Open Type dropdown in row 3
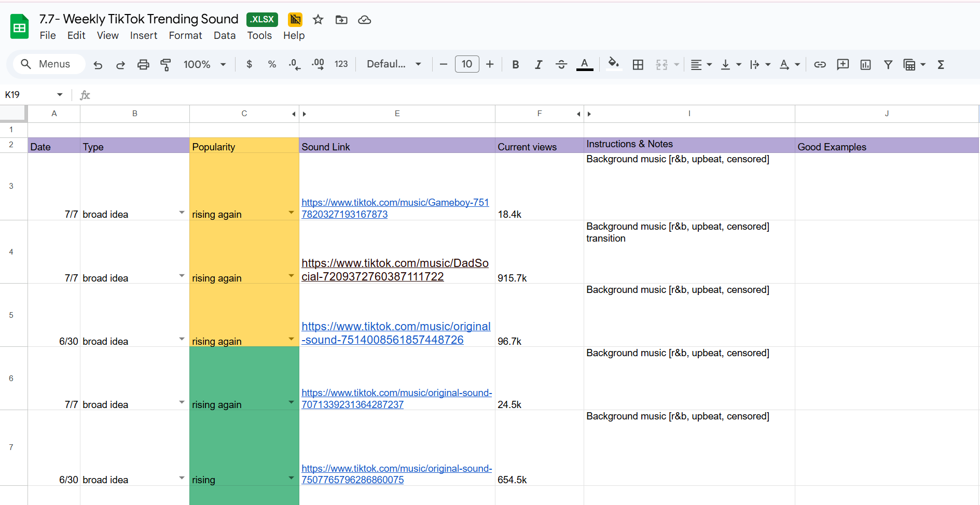Screen dimensions: 980x505 pyautogui.click(x=182, y=213)
